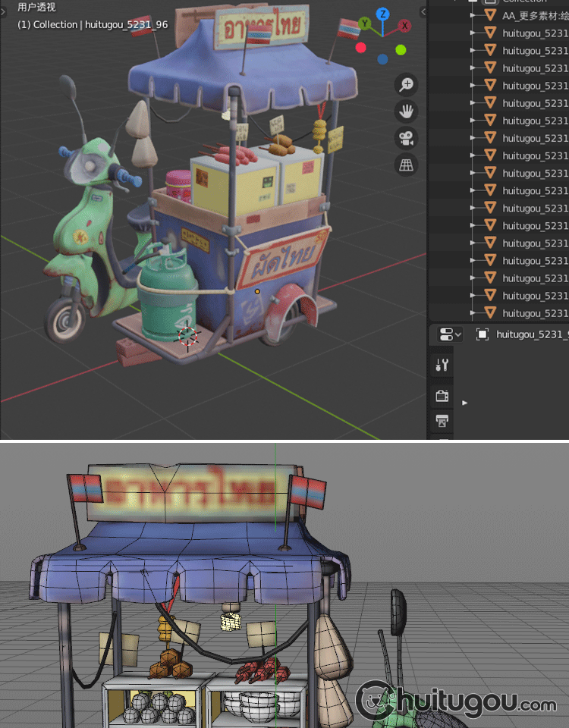Click the zoom magnifier icon in viewport
569x728 pixels.
(x=407, y=84)
